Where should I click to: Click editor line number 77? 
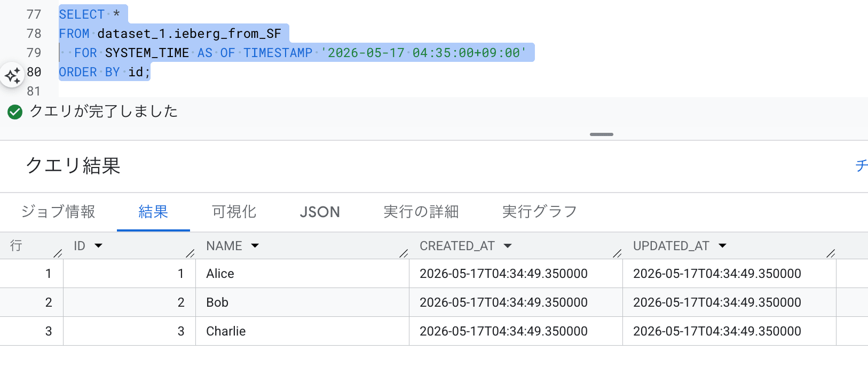click(34, 14)
